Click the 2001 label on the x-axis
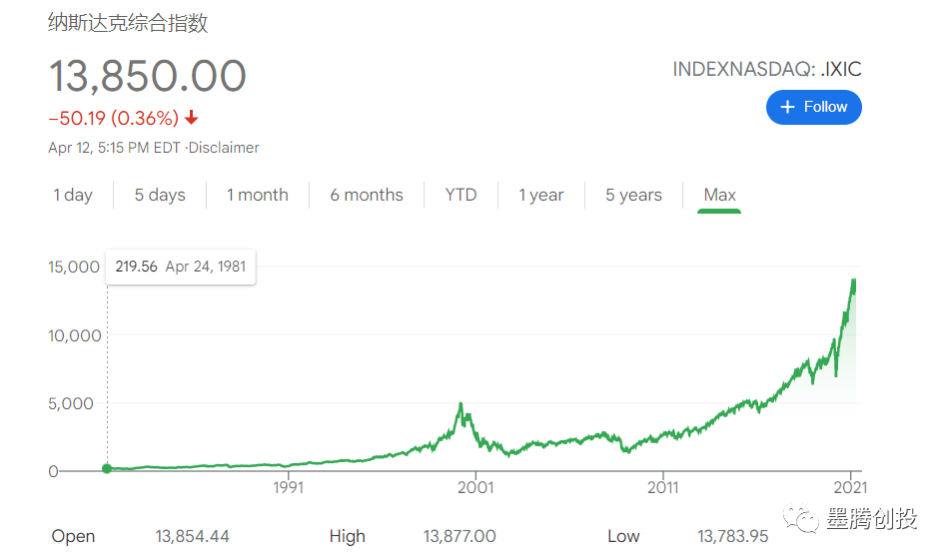Screen dimensions: 948x560 tap(475, 488)
